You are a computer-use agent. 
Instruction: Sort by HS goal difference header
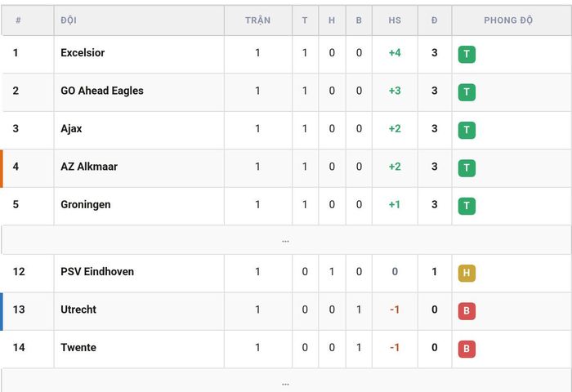(x=395, y=20)
